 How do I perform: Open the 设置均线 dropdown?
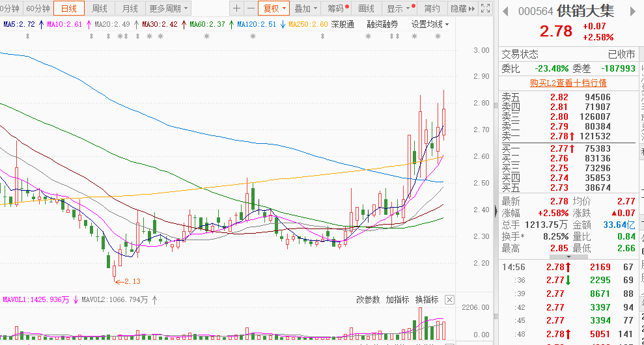pos(430,25)
